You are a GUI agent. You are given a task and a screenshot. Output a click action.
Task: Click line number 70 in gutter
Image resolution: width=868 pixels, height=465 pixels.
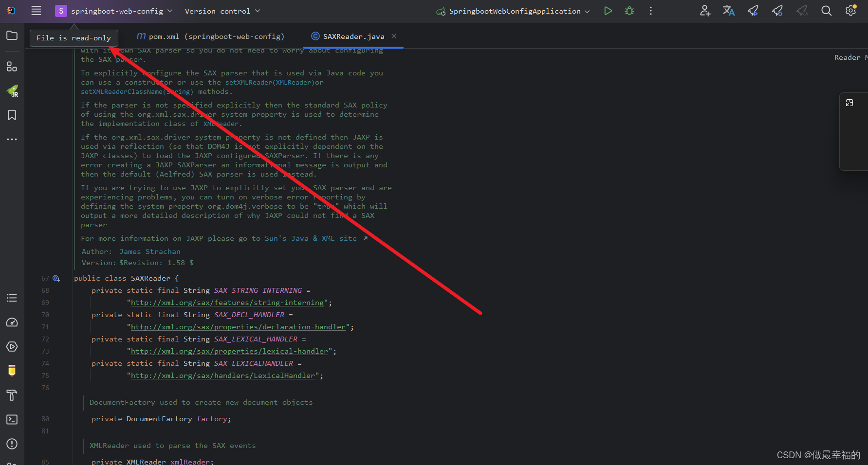tap(45, 315)
